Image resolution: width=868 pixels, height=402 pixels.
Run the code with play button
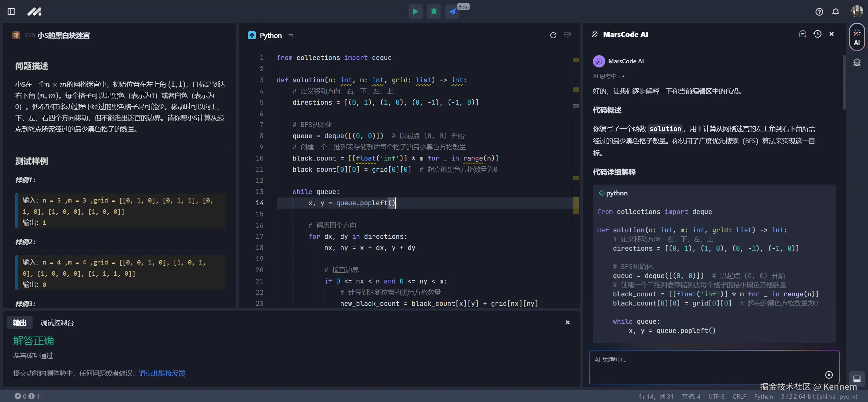(415, 12)
